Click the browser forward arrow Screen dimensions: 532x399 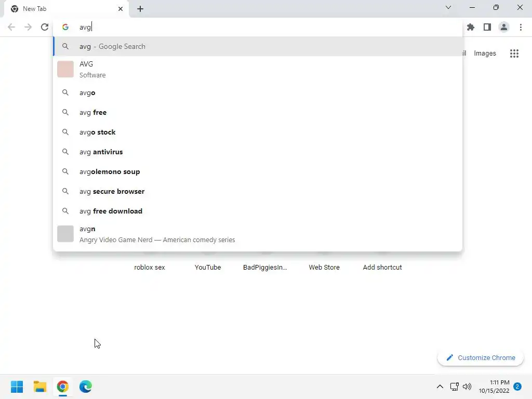[x=28, y=27]
